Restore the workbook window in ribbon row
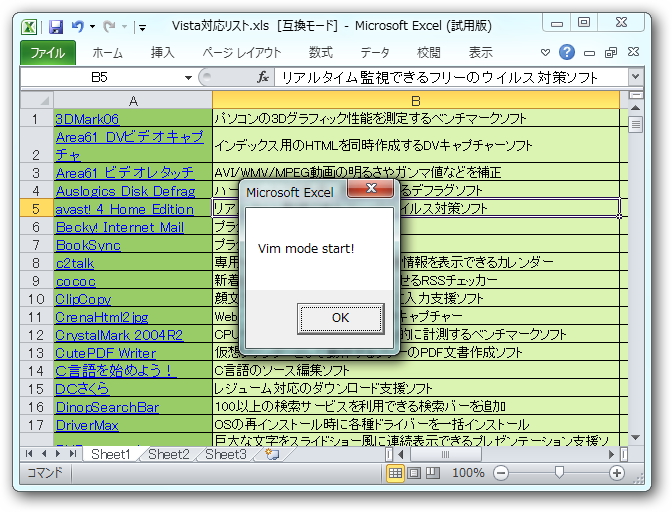The image size is (672, 512). tap(611, 52)
